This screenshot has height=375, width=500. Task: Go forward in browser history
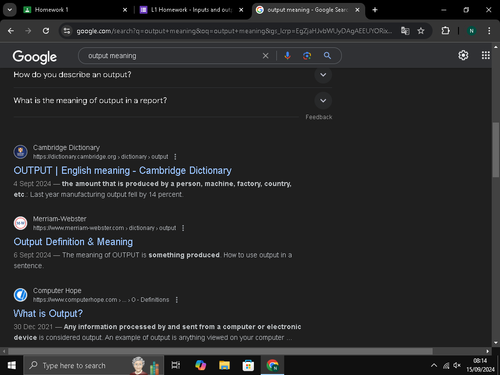[x=28, y=31]
